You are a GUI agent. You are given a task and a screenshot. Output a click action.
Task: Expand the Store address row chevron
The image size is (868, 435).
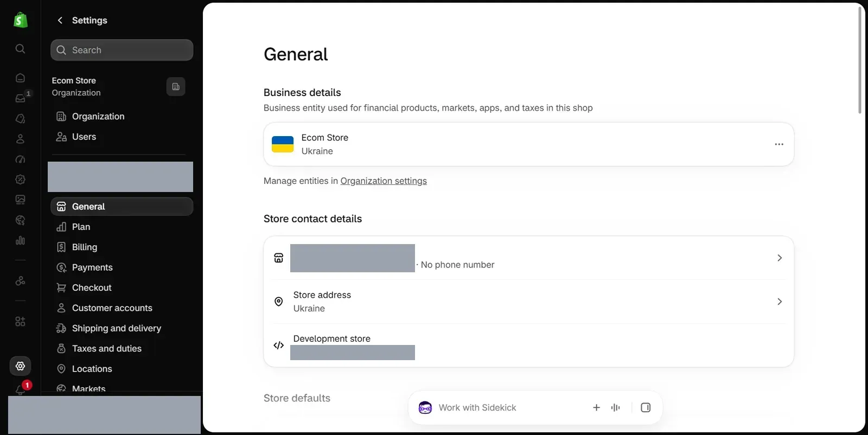pyautogui.click(x=780, y=302)
